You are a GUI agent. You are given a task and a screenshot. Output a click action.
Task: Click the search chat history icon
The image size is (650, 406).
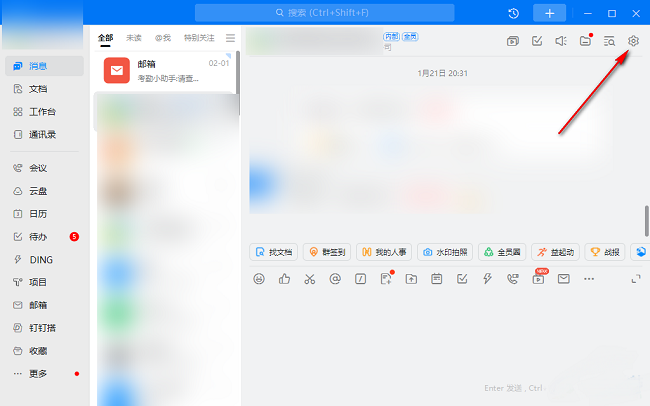pos(609,41)
